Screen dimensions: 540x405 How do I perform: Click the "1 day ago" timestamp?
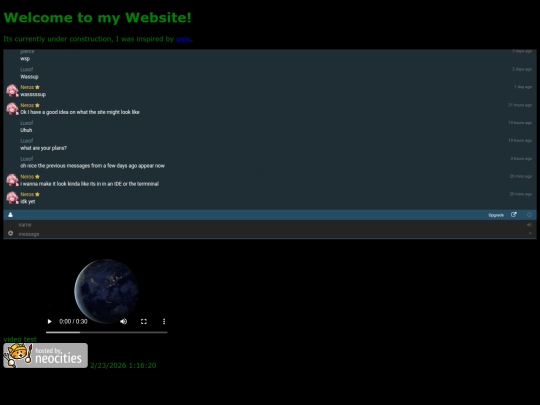[x=523, y=87]
